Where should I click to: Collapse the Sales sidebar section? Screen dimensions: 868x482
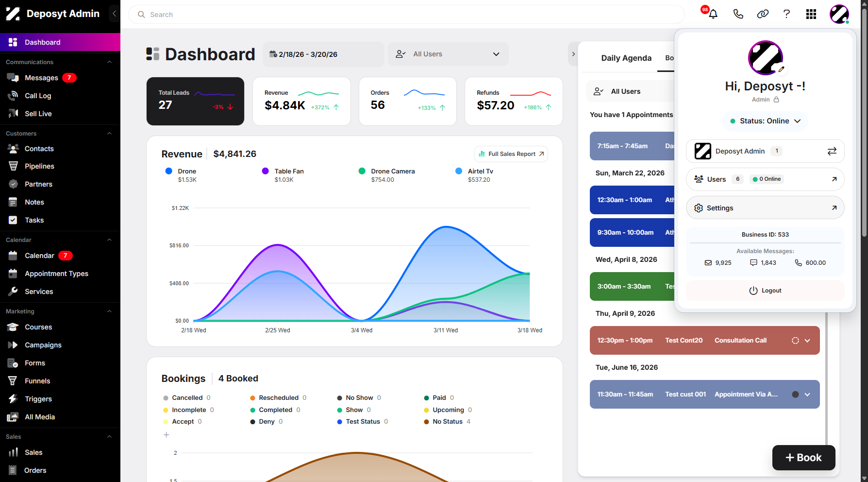point(109,437)
